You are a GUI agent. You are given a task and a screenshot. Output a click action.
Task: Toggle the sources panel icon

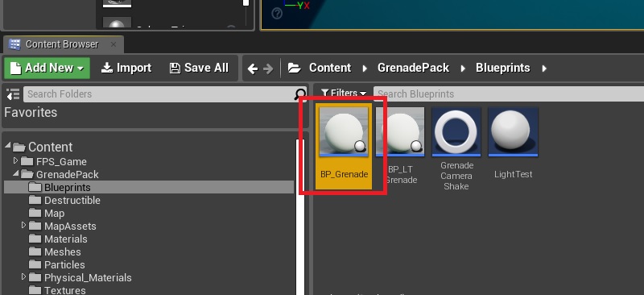(13, 94)
